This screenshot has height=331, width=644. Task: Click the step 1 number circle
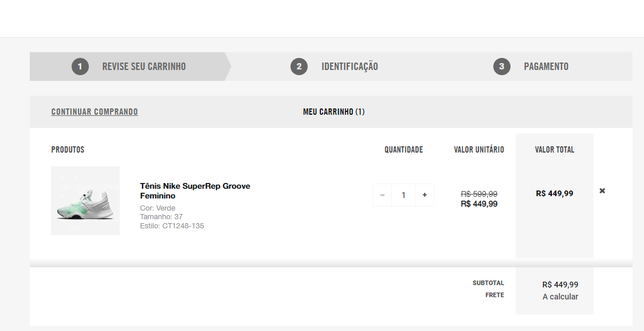pyautogui.click(x=80, y=67)
